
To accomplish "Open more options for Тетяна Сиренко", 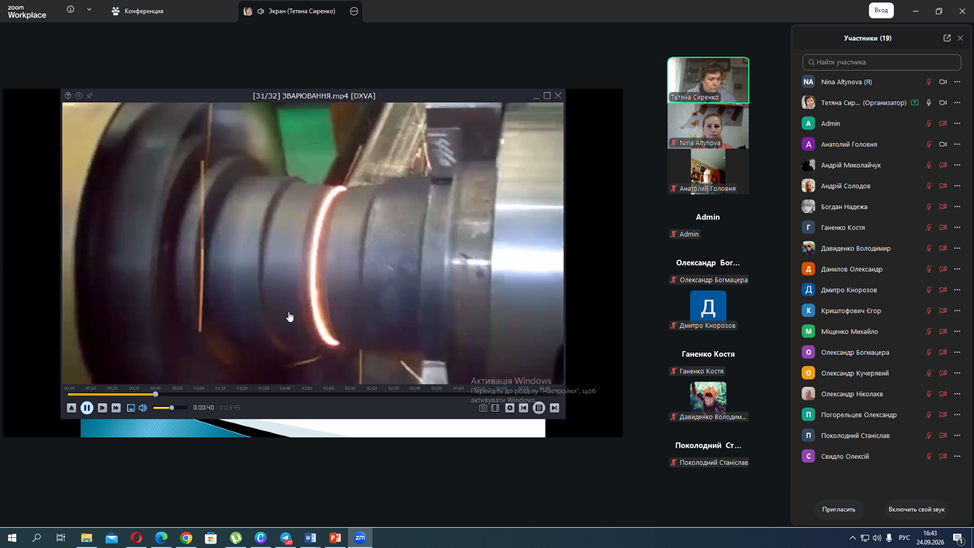I will click(x=957, y=103).
